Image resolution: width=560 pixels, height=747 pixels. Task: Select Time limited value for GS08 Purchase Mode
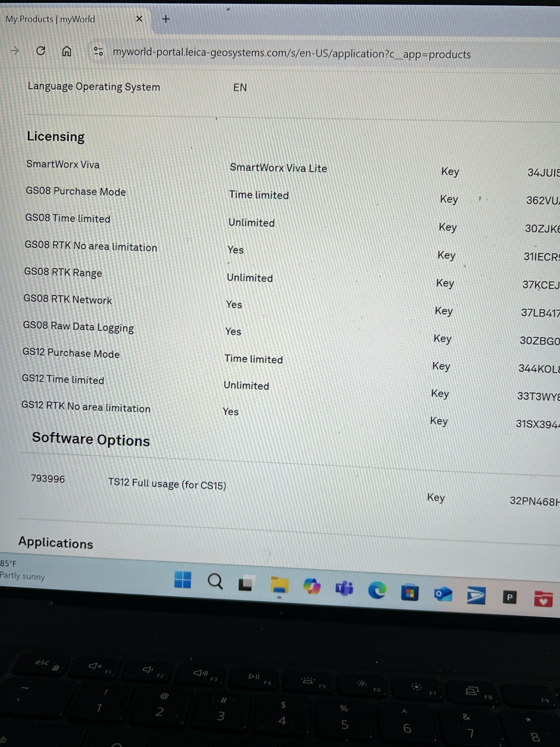[259, 195]
